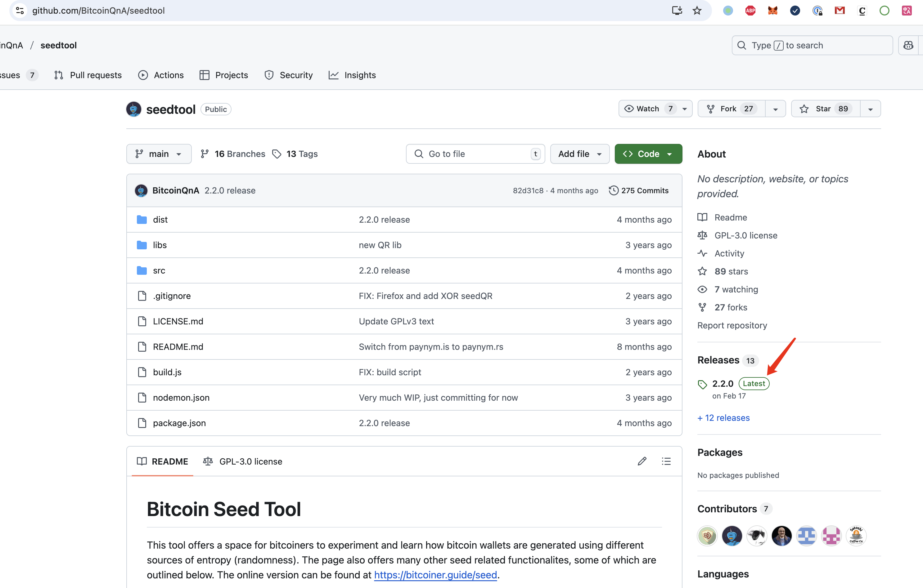The image size is (923, 588).
Task: Fork the repository
Action: (x=731, y=109)
